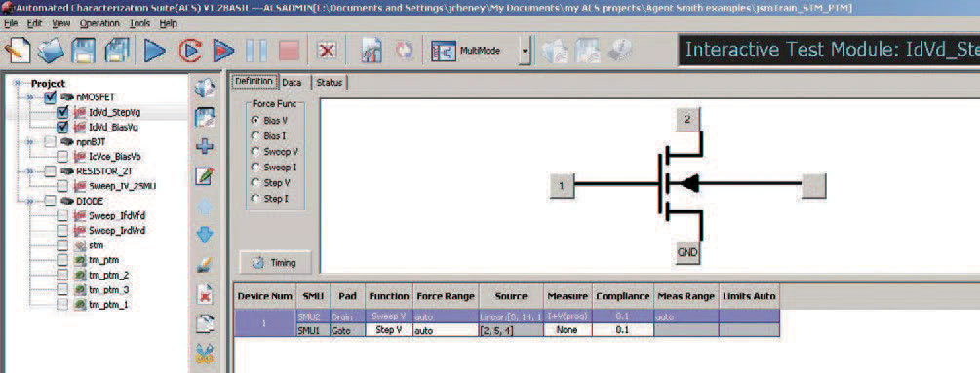Cut with the scissors sidebar icon

point(205,354)
